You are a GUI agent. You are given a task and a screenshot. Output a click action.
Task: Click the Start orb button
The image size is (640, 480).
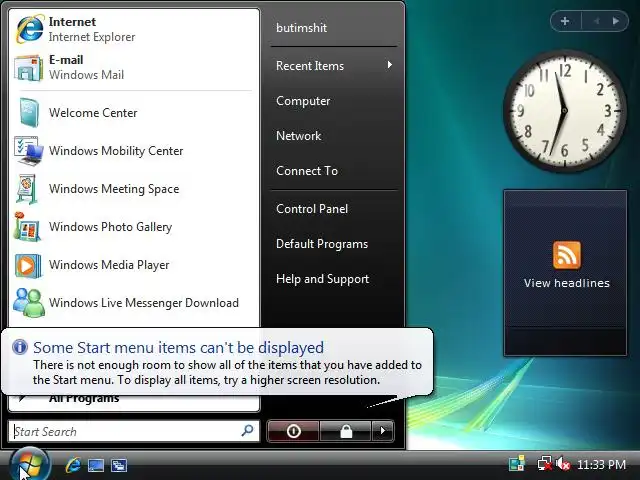(x=29, y=464)
